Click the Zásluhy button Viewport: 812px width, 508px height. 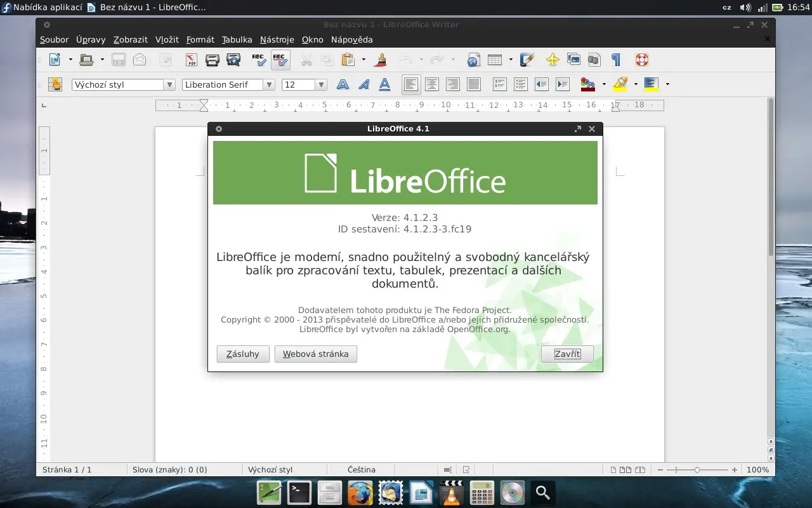click(243, 354)
